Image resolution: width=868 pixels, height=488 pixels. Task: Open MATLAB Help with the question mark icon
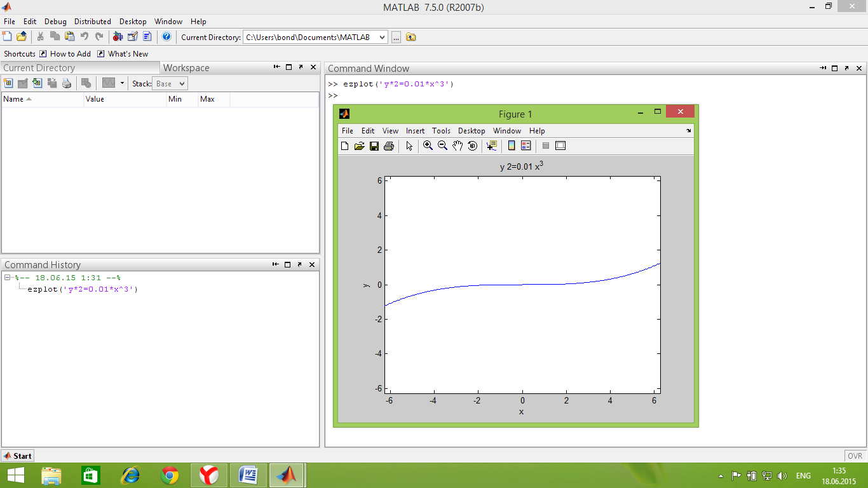tap(166, 37)
